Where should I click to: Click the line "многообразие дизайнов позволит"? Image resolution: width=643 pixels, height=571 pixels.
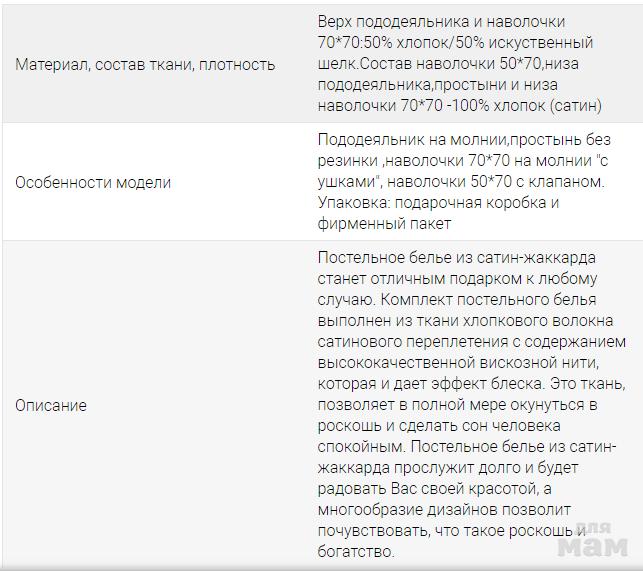[x=440, y=510]
